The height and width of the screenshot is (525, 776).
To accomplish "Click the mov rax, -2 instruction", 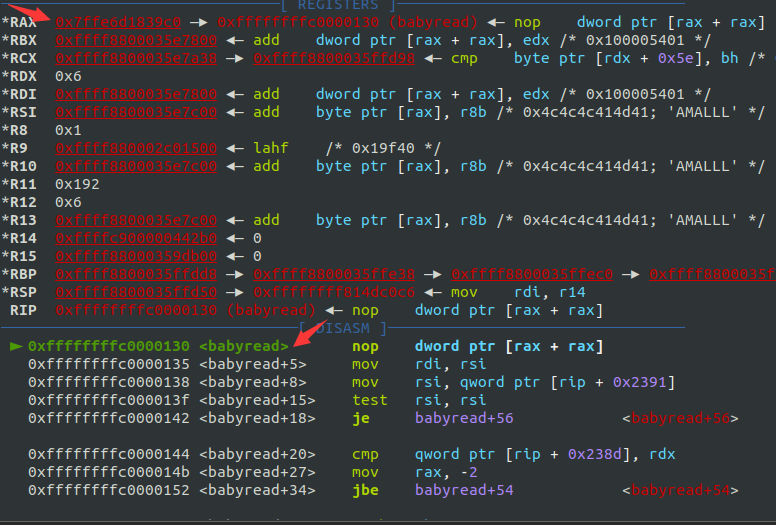I will tap(415, 473).
